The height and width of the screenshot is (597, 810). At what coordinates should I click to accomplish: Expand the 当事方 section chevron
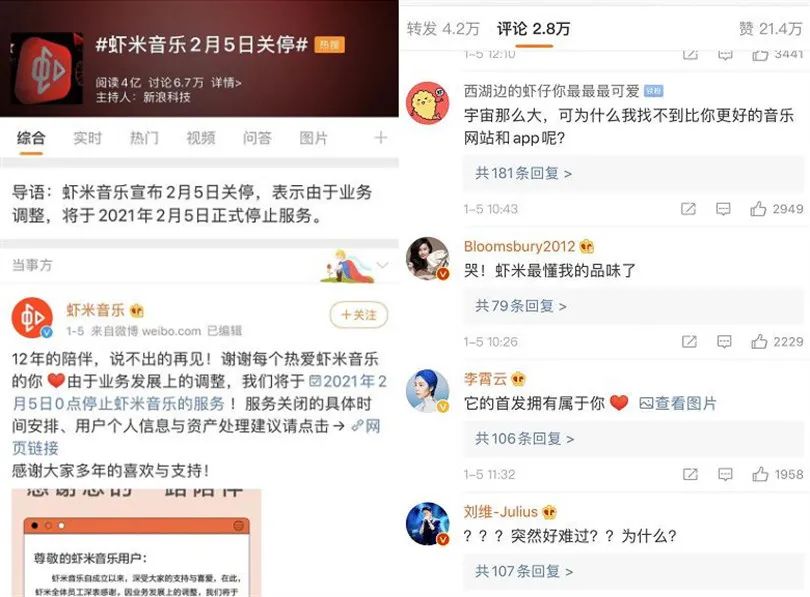click(x=383, y=265)
